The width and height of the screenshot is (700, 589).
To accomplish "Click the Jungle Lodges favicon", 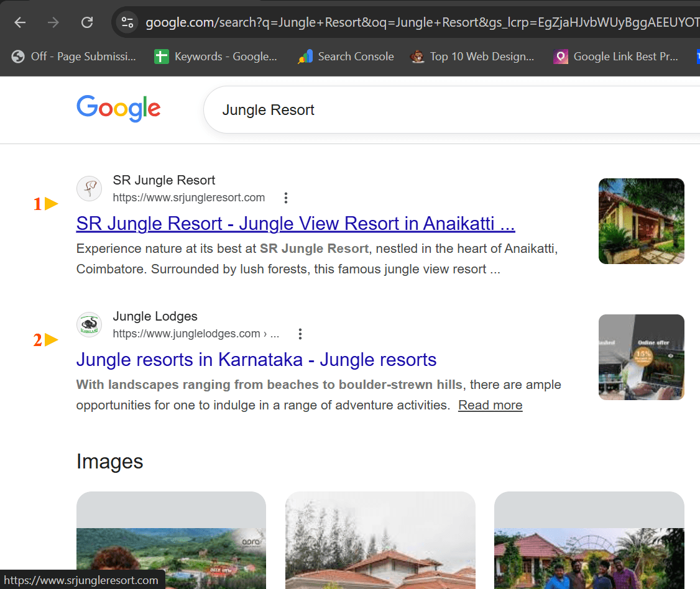I will coord(90,324).
